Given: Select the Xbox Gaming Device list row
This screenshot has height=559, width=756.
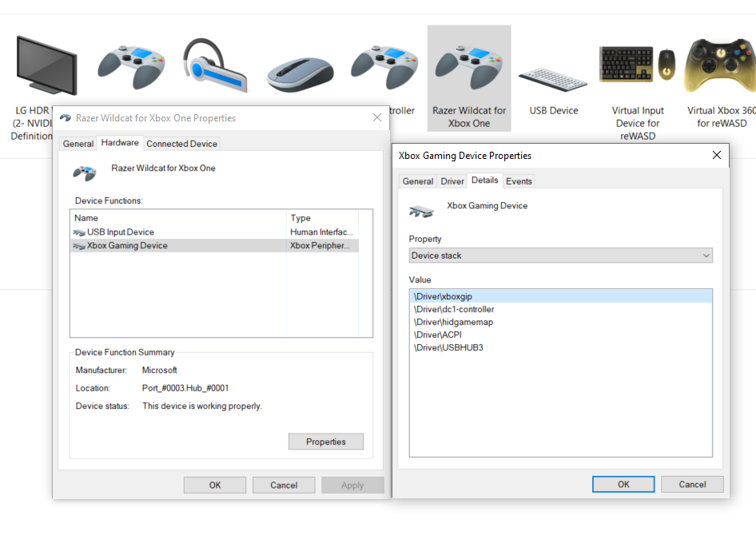Looking at the screenshot, I should (x=215, y=246).
